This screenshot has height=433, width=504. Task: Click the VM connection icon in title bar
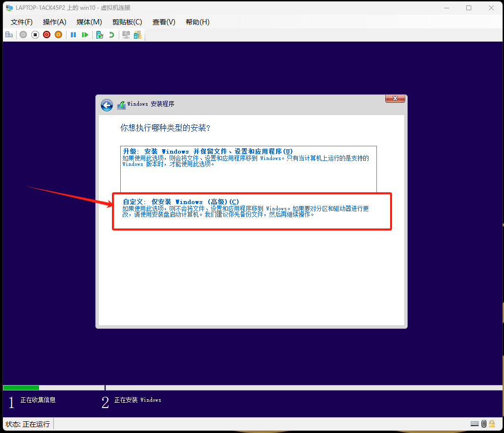(9, 8)
